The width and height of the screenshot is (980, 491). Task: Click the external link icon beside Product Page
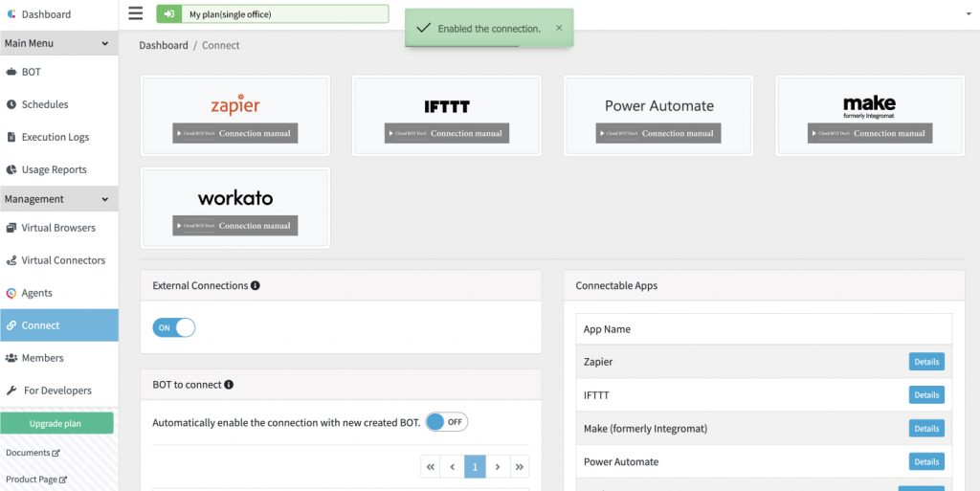pyautogui.click(x=62, y=480)
